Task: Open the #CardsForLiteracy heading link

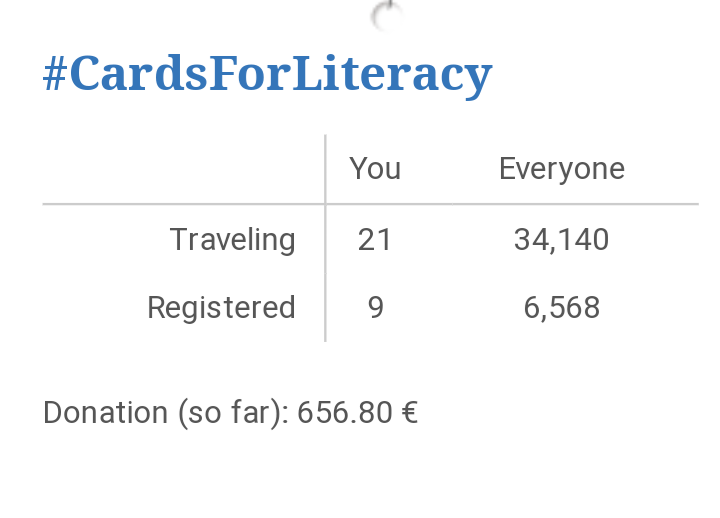Action: pyautogui.click(x=268, y=75)
